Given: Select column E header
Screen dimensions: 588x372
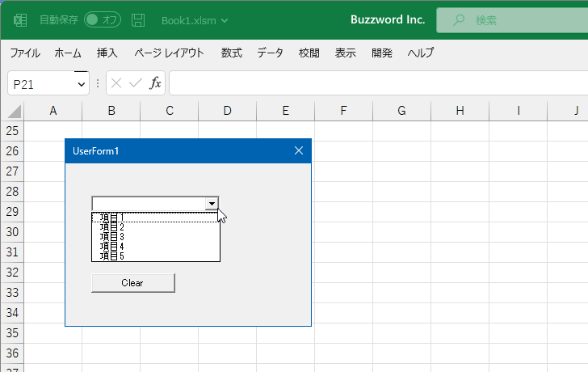Looking at the screenshot, I should point(285,111).
